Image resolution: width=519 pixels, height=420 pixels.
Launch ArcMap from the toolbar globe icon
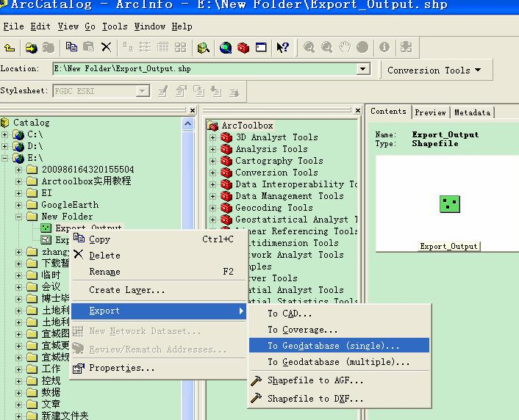click(226, 48)
